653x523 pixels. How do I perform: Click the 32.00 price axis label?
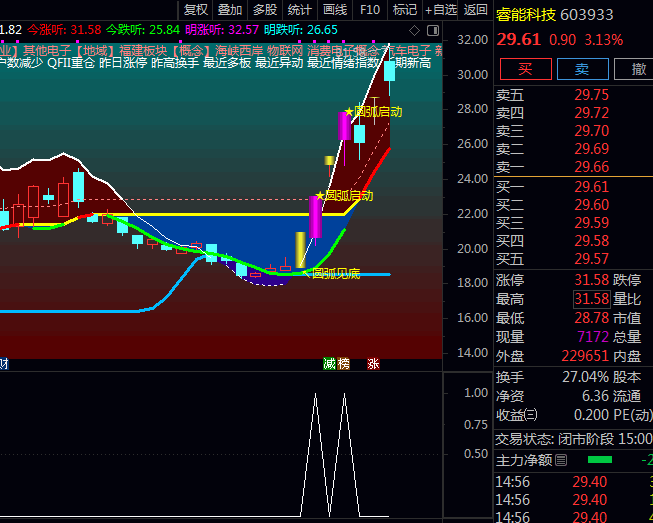coord(473,40)
